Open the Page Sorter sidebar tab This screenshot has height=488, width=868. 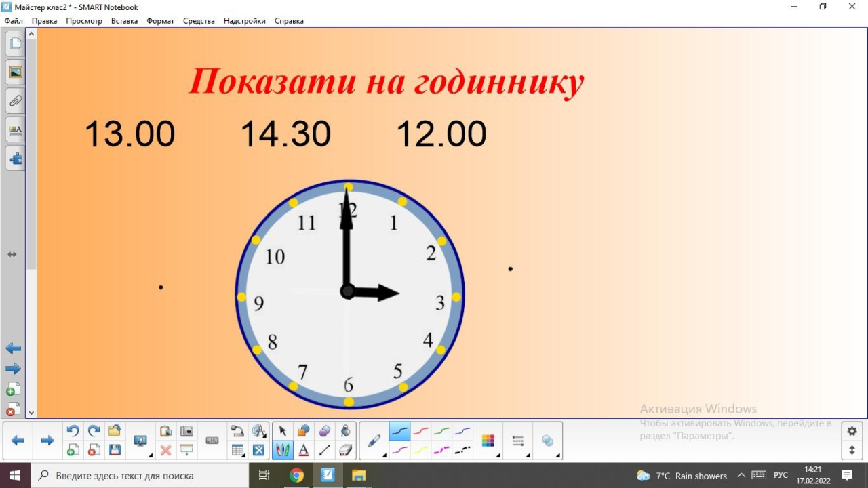(x=15, y=43)
